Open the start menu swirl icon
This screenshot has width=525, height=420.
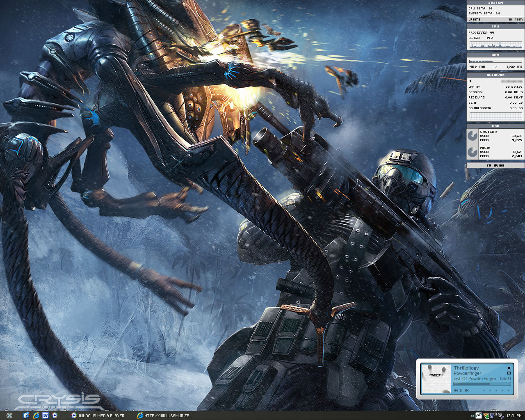tap(9, 415)
